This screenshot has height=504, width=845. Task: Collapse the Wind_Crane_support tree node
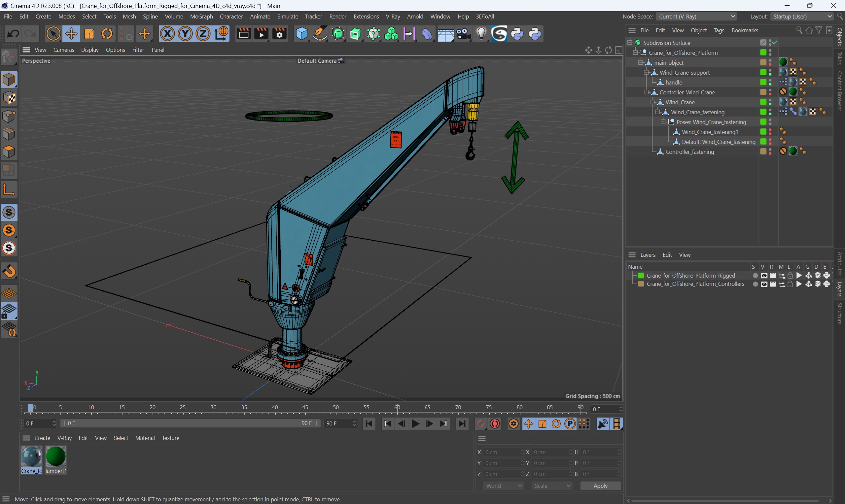click(x=646, y=72)
